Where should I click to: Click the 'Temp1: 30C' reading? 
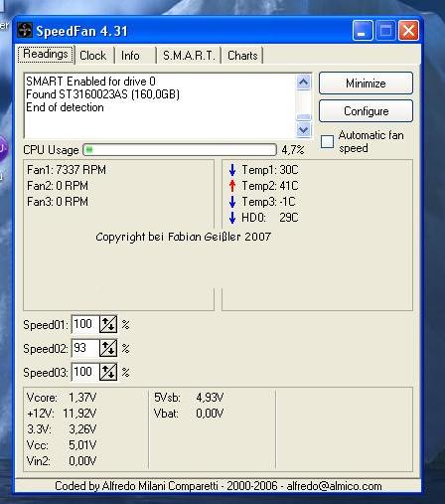pyautogui.click(x=270, y=170)
